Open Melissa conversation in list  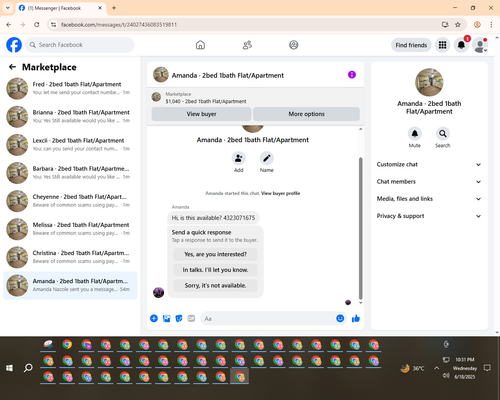(x=70, y=229)
